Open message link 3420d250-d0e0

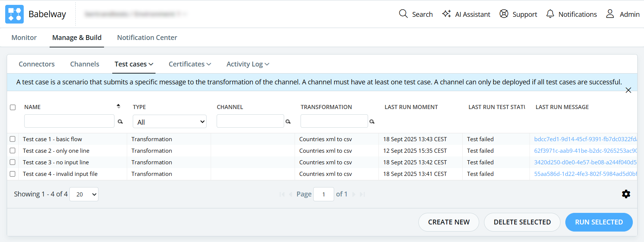coord(585,162)
